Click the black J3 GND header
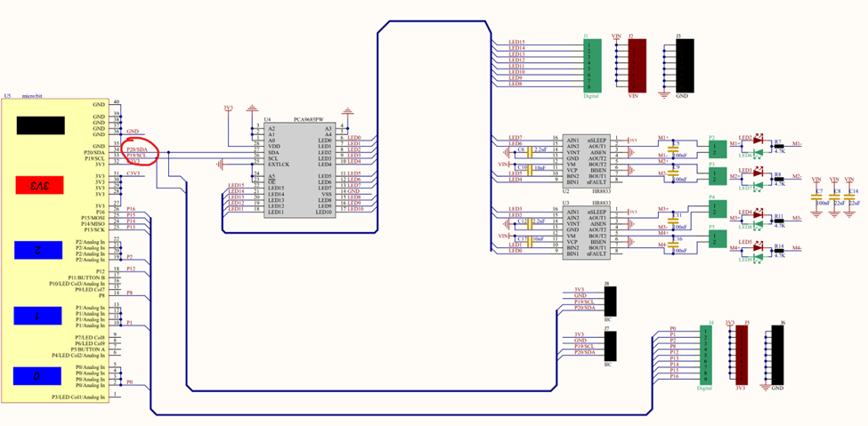Screen dimensions: 868x426 tap(681, 64)
